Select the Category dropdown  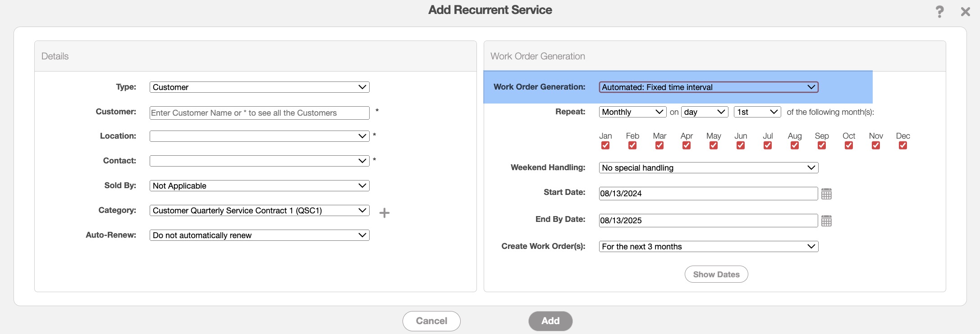tap(259, 211)
